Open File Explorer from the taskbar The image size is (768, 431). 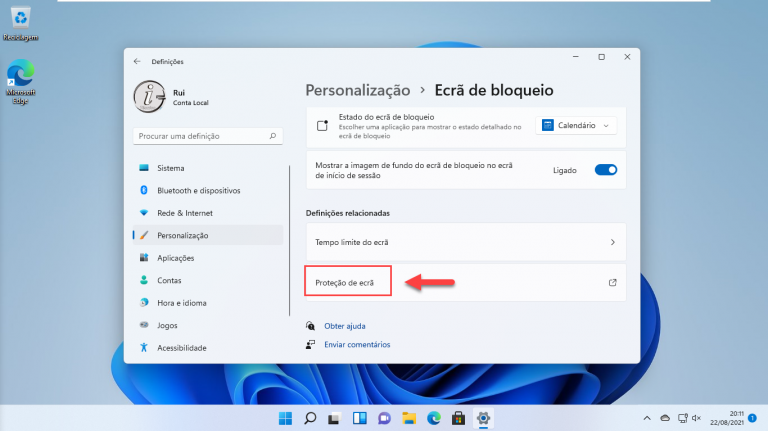[409, 418]
